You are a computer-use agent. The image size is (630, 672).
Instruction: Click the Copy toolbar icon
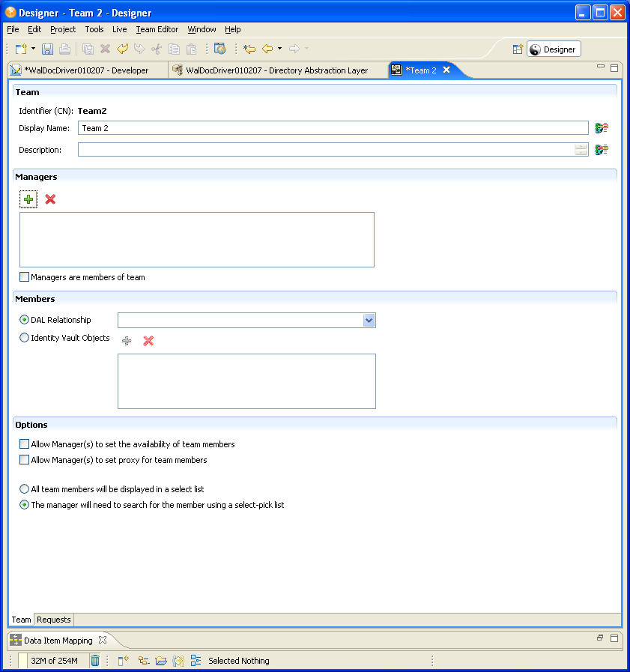(174, 49)
